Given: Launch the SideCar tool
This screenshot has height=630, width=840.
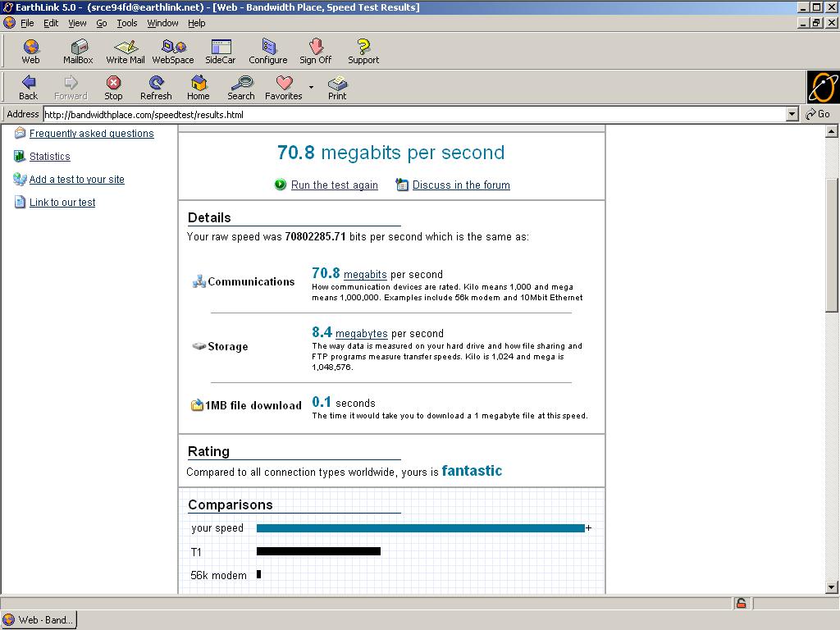Looking at the screenshot, I should pyautogui.click(x=220, y=51).
